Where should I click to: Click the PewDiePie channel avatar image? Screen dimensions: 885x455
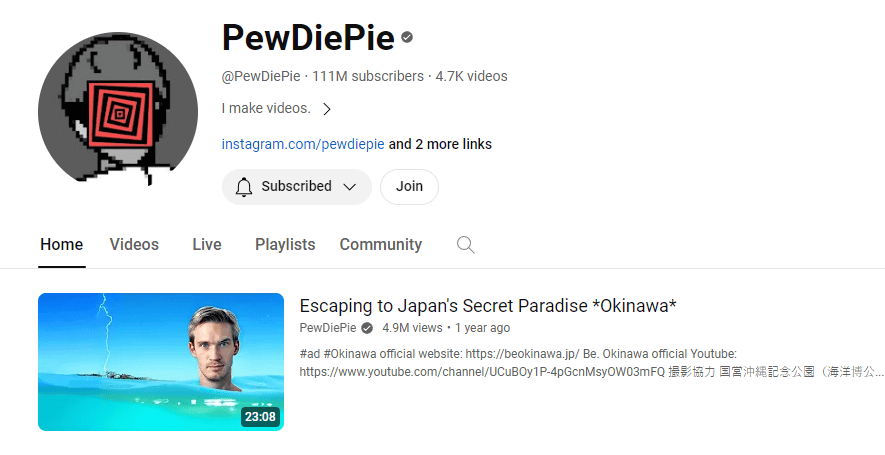(x=118, y=112)
